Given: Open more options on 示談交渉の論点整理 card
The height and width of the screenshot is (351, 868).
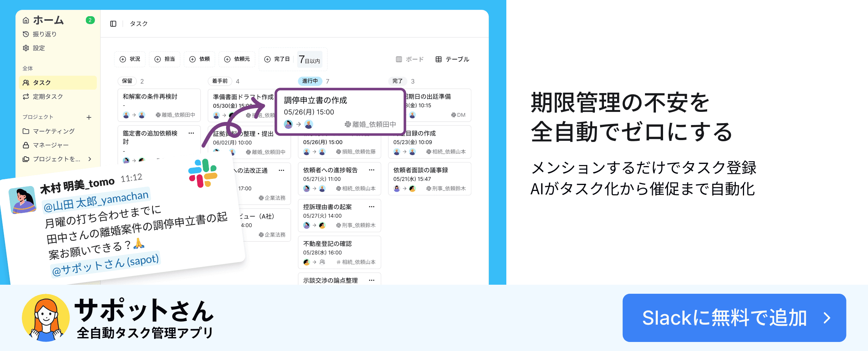Looking at the screenshot, I should point(372,280).
